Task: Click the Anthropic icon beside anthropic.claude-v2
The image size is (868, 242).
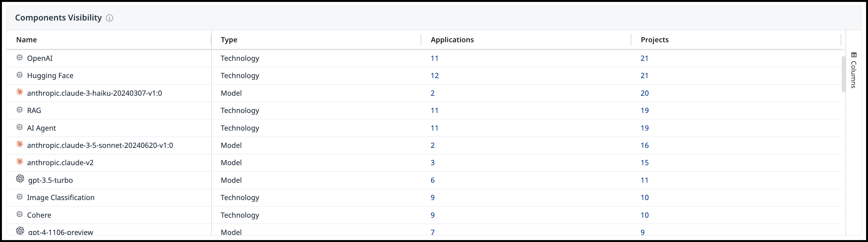Action: (x=20, y=162)
